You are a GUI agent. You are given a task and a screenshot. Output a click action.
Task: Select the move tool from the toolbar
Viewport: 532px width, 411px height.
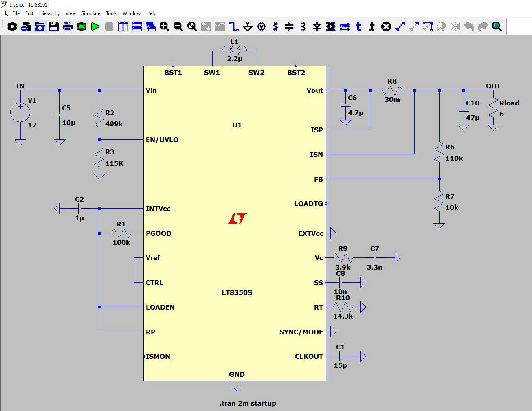click(x=400, y=26)
